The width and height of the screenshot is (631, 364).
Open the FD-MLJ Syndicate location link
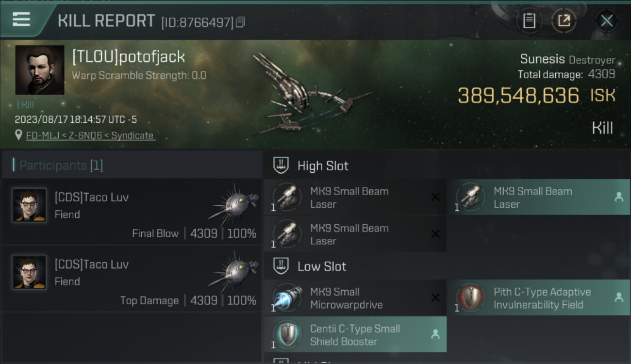pyautogui.click(x=90, y=135)
